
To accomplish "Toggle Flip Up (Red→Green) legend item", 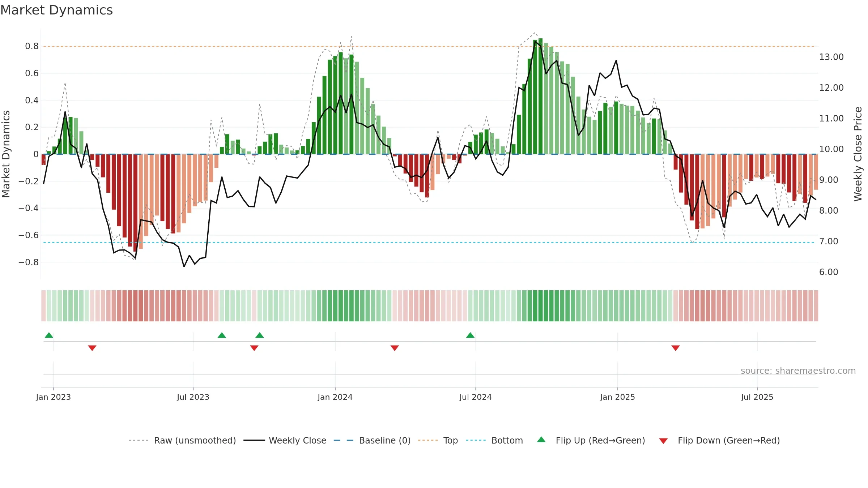I will [591, 440].
